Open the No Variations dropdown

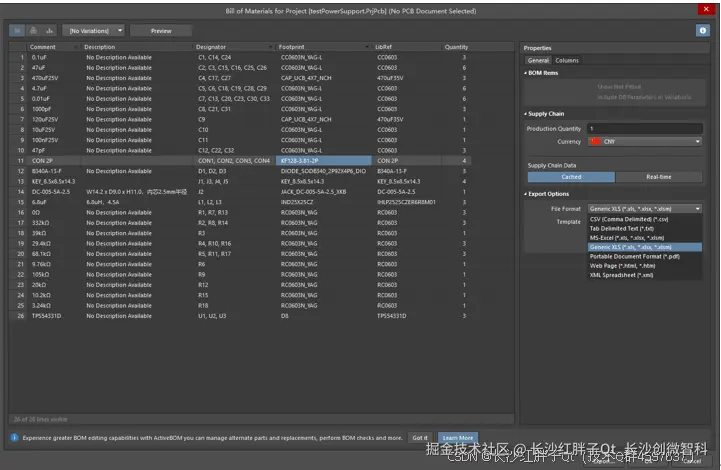click(93, 31)
